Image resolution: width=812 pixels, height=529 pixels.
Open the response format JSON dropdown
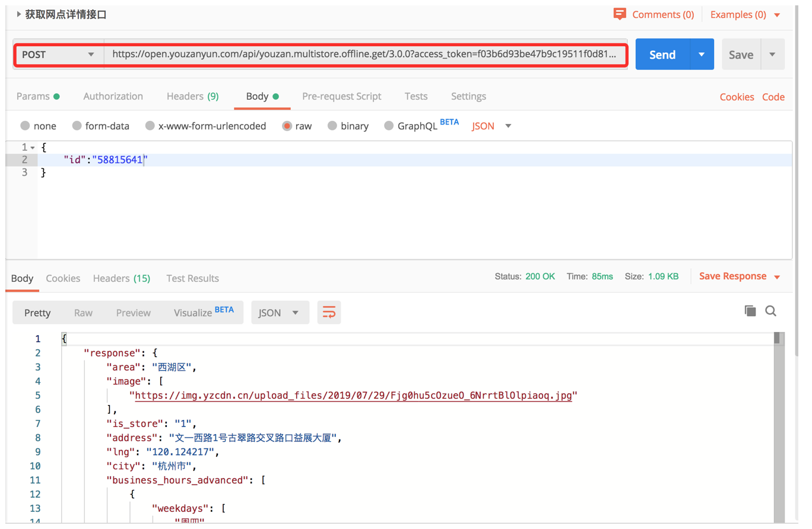click(x=281, y=313)
